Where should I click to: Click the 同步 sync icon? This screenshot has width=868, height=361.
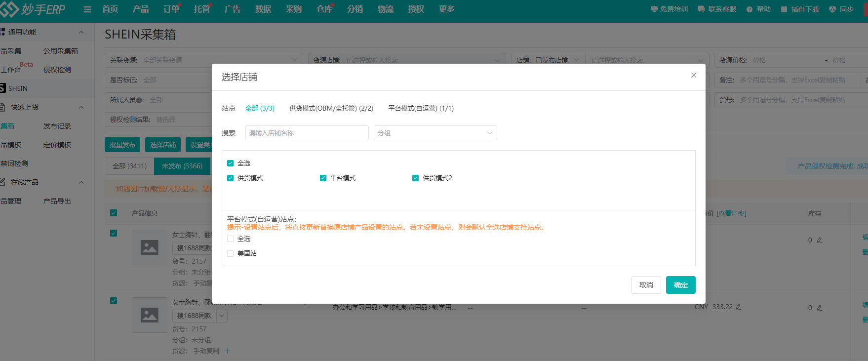pos(832,9)
